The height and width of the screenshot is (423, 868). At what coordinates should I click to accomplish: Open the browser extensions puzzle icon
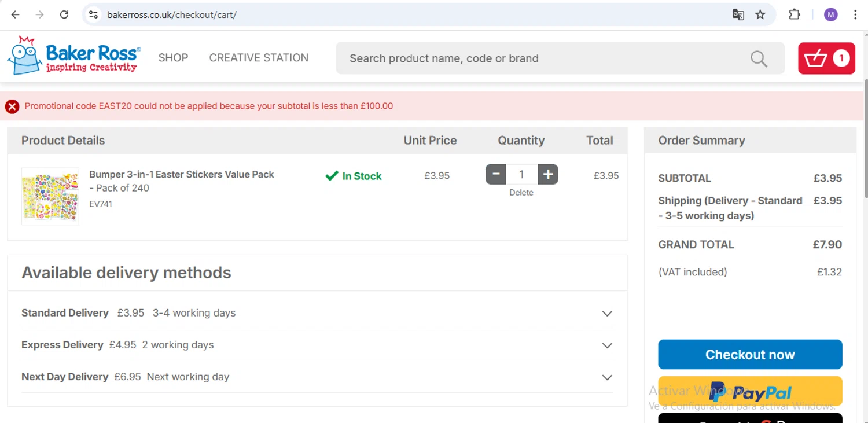(795, 14)
